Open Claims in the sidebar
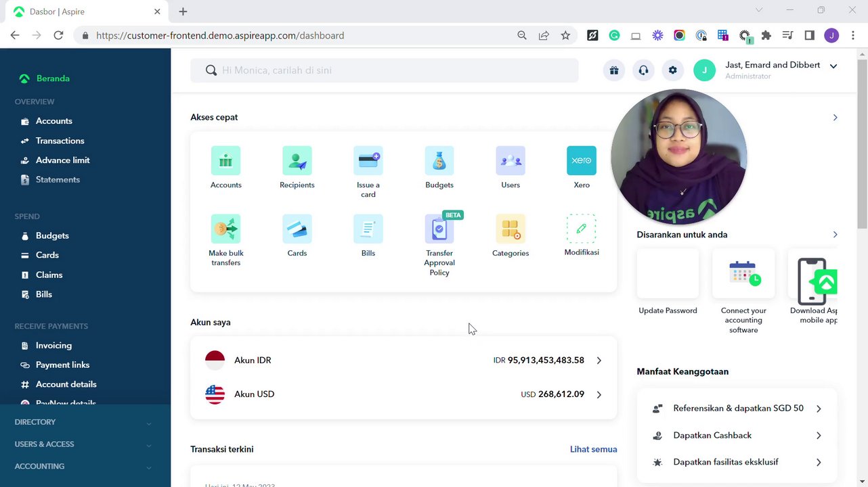 coord(49,275)
